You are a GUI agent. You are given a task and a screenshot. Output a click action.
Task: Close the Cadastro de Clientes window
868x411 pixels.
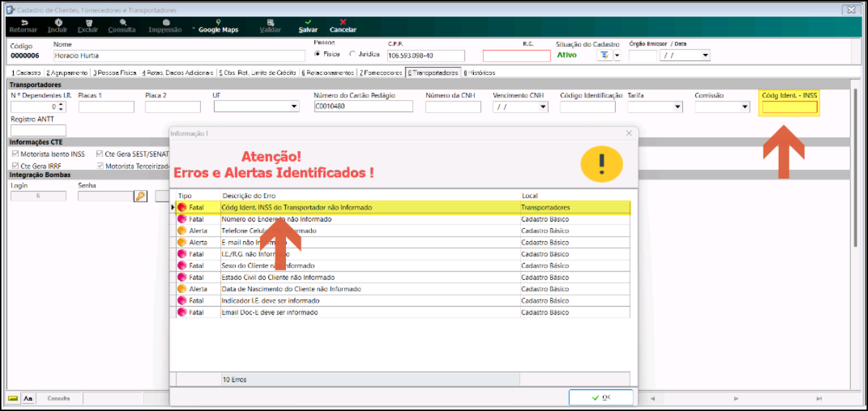point(852,10)
